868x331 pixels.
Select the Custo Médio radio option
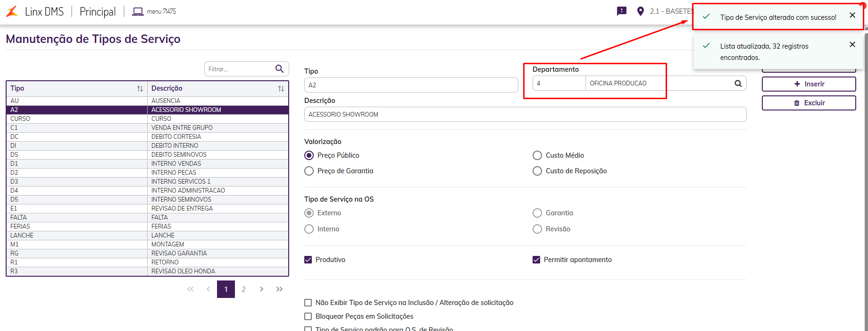537,155
